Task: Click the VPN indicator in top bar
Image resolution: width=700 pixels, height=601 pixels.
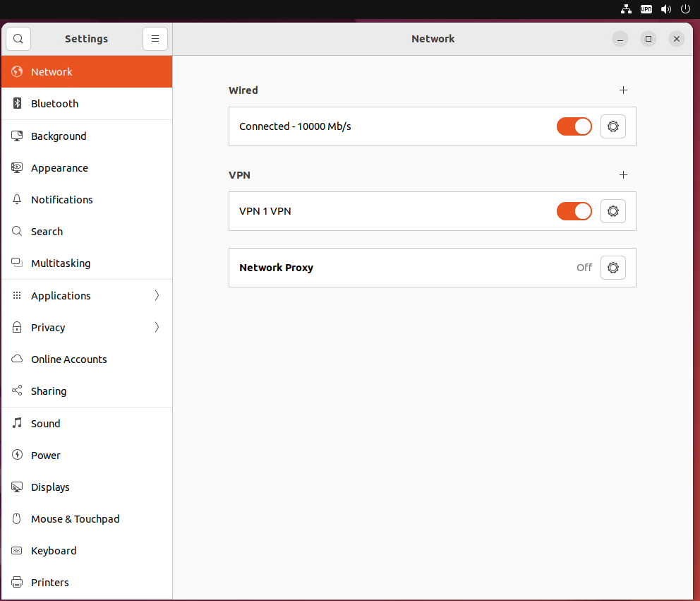Action: [x=646, y=9]
